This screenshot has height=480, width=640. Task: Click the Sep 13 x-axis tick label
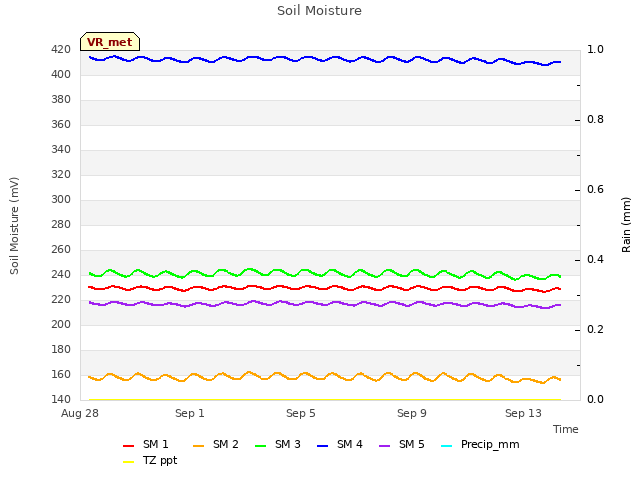523,413
